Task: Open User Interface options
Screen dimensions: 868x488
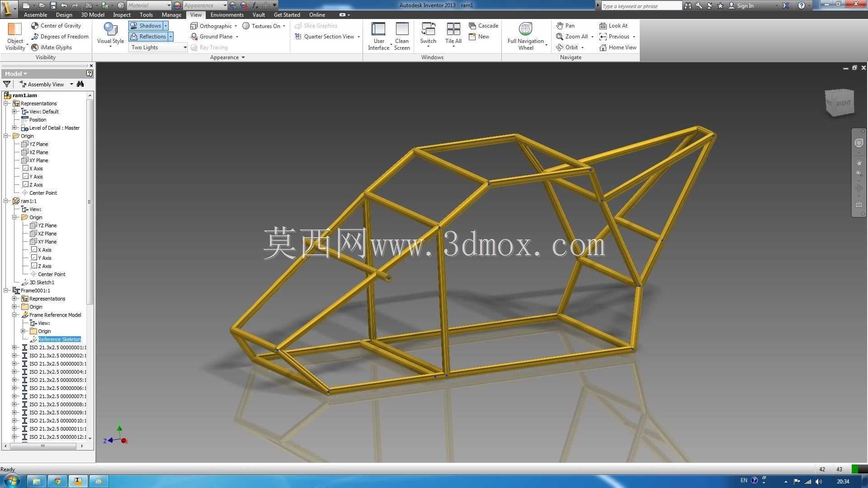Action: (379, 36)
